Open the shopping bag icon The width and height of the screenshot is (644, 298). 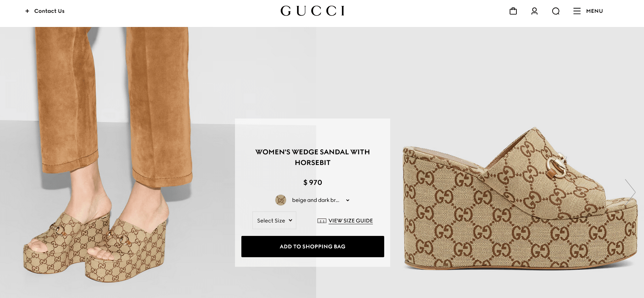coord(513,11)
